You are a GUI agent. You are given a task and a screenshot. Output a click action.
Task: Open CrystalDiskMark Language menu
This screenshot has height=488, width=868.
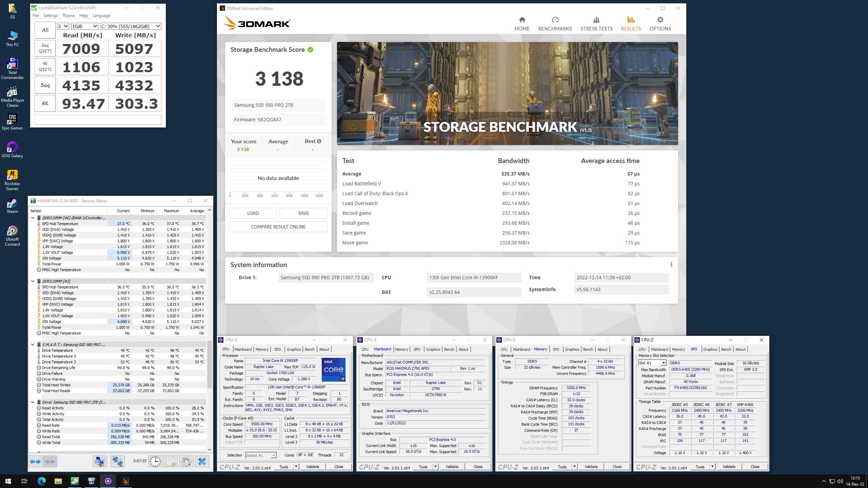coord(101,16)
